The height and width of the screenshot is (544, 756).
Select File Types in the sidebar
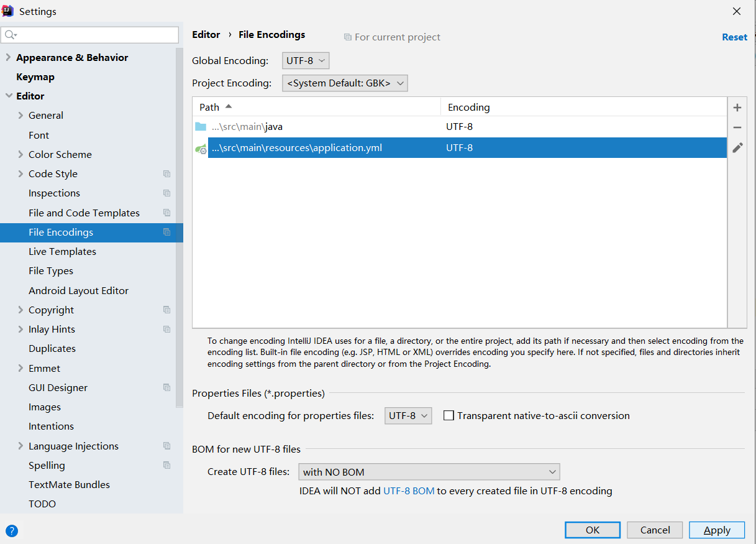52,270
